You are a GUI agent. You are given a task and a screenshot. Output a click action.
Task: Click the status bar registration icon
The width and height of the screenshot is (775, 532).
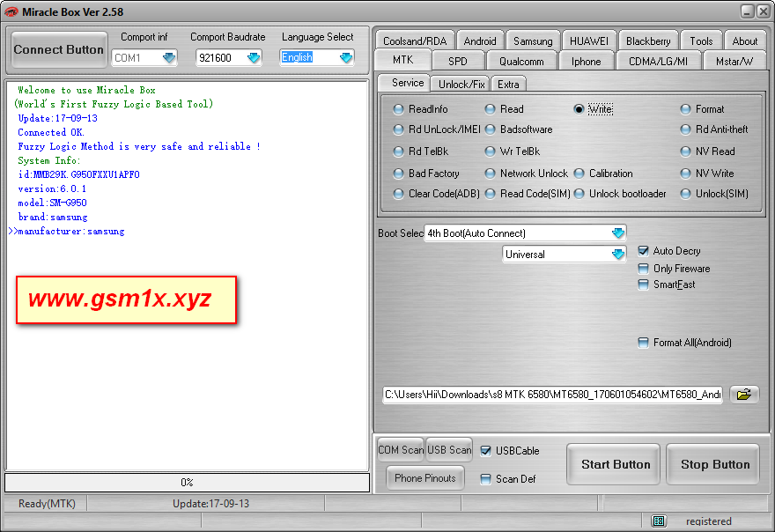[x=659, y=521]
